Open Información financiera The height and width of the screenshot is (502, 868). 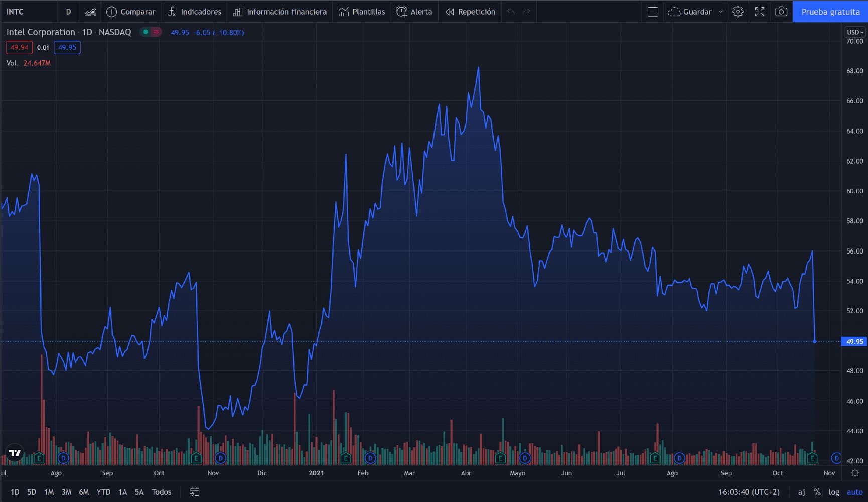279,11
